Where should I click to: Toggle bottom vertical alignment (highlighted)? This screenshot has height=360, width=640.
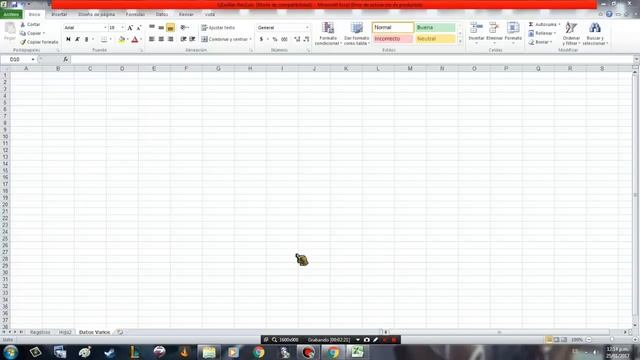coord(171,28)
